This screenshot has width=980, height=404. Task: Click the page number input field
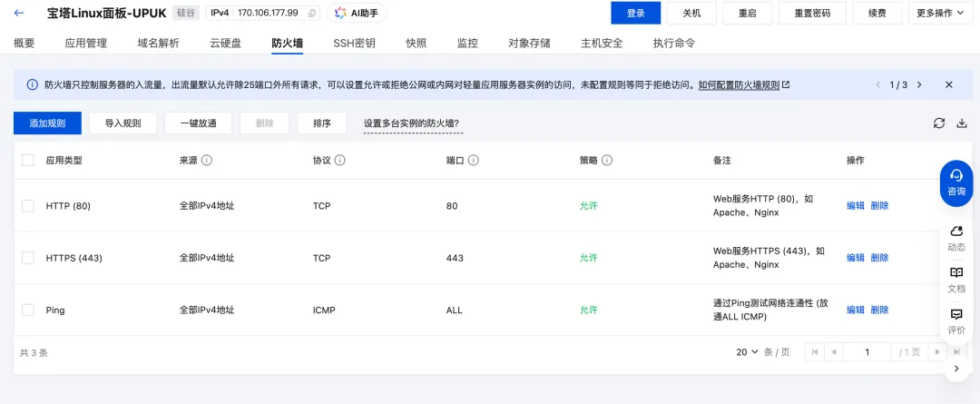click(x=867, y=352)
